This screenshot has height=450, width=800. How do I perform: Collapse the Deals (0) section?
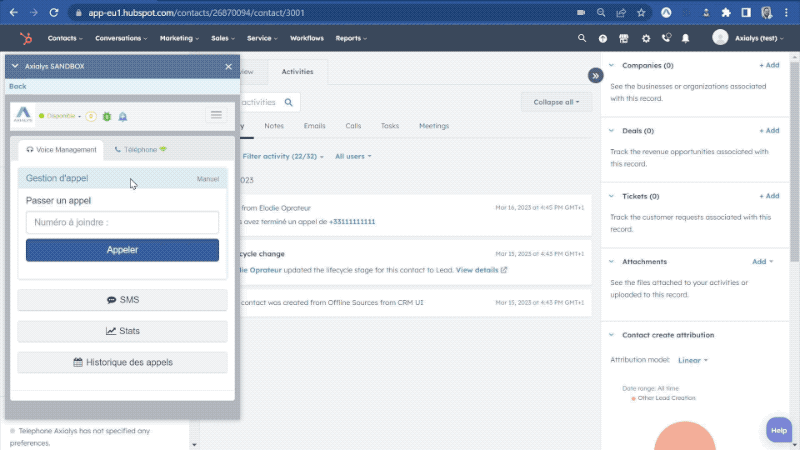click(611, 131)
